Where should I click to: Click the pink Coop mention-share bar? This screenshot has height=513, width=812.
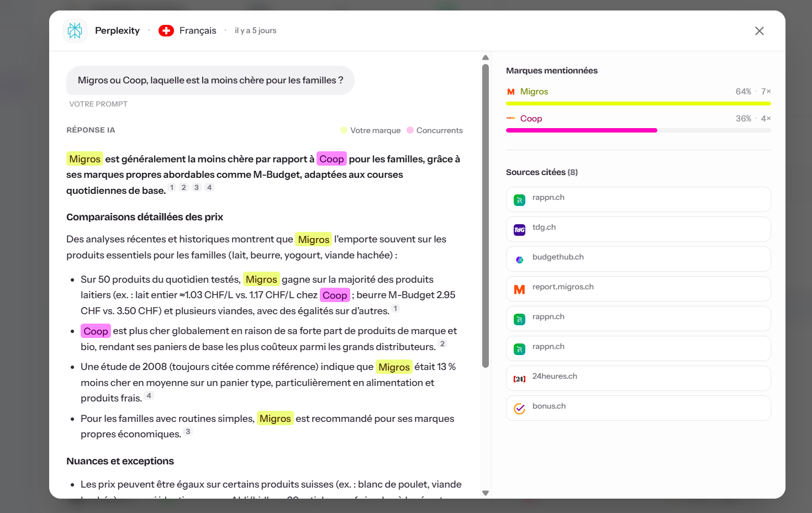click(x=582, y=130)
